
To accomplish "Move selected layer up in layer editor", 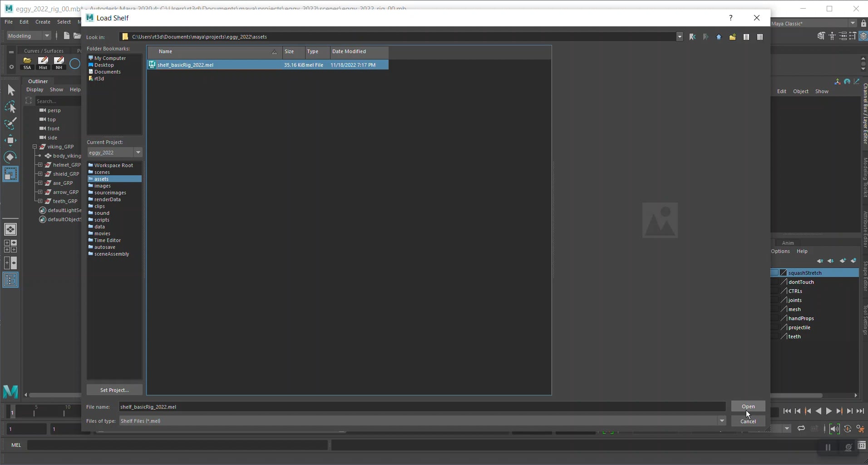I will point(820,261).
